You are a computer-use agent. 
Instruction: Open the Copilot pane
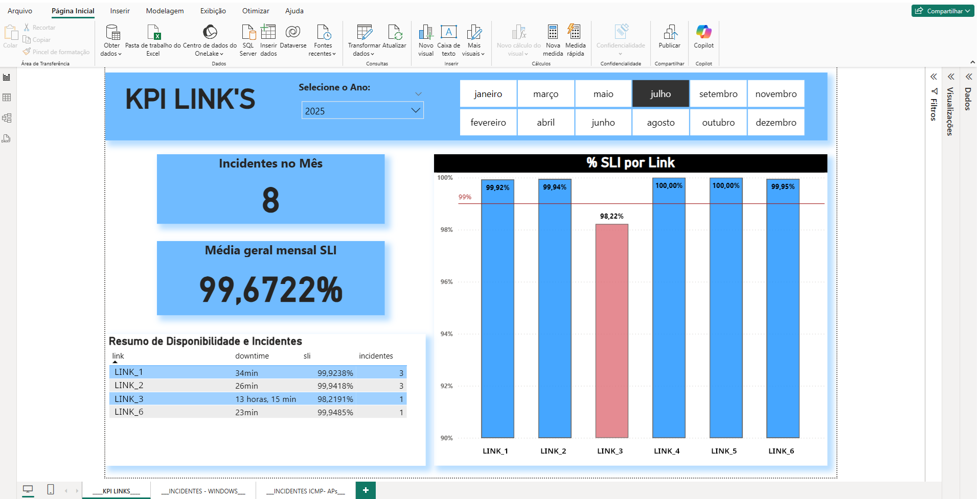[703, 41]
